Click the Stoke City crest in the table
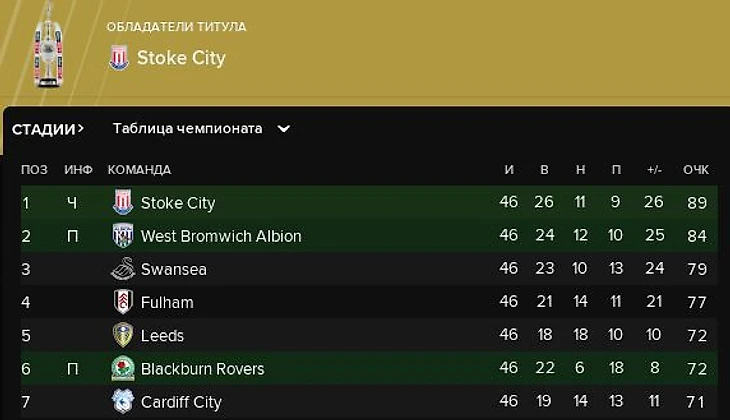The width and height of the screenshot is (730, 420). coord(123,203)
